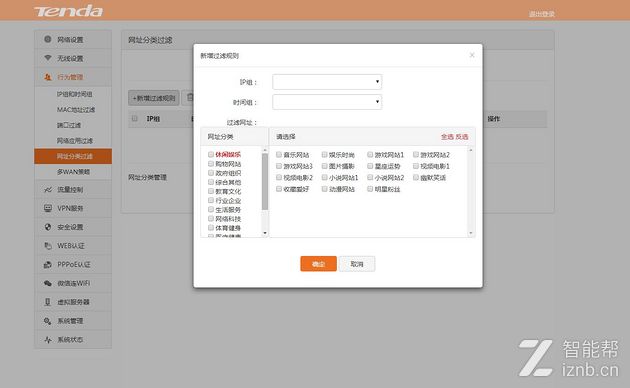This screenshot has width=630, height=388.
Task: Click the 虚拟服务器 server icon
Action: 48,302
